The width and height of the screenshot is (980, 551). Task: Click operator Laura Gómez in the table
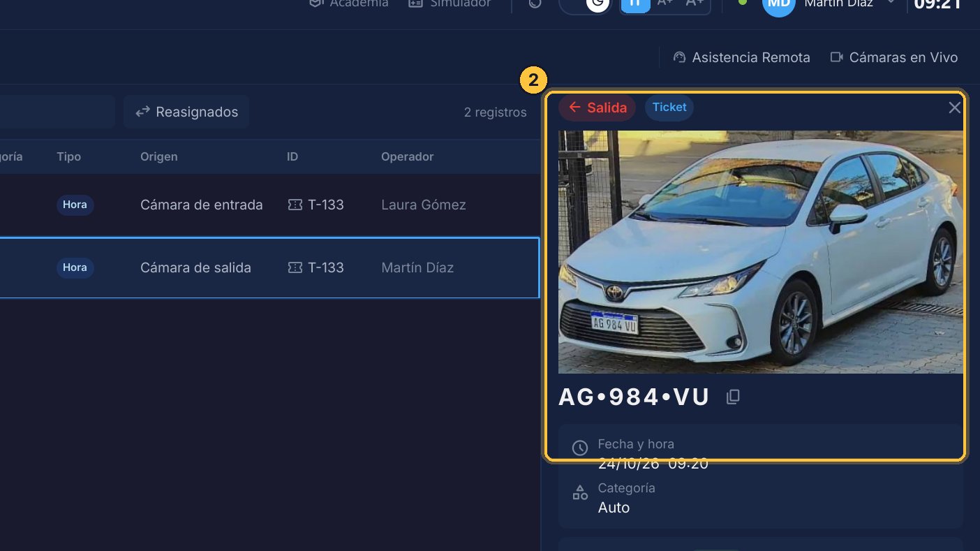424,205
